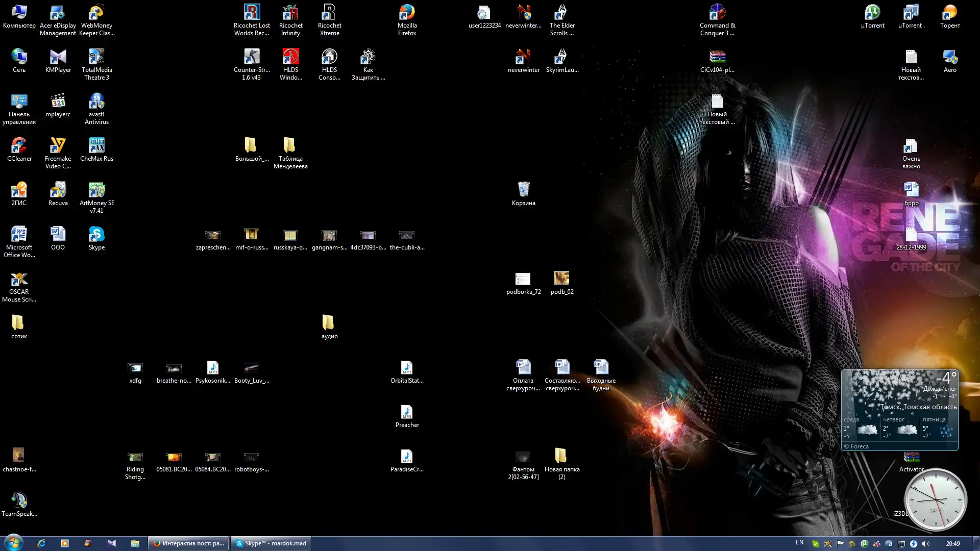This screenshot has width=980, height=551.
Task: Open the Таблица Менделеева folder
Action: coord(290,146)
